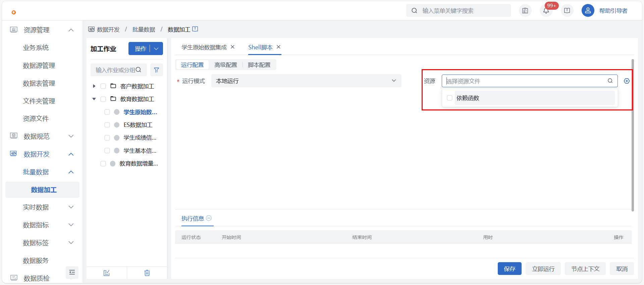Collapse the 教育数据加工 tree node arrow
This screenshot has width=644, height=285.
pyautogui.click(x=94, y=99)
